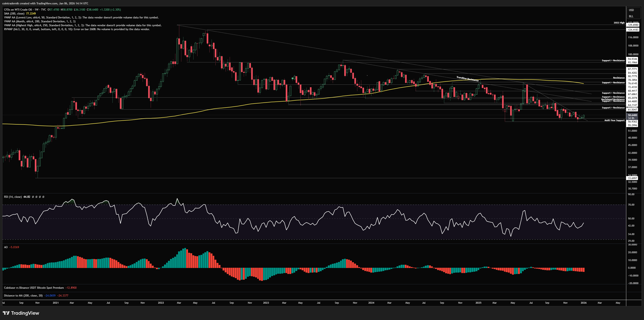
Task: Select the RSI (14, close) indicator label
Action: [x=13, y=197]
